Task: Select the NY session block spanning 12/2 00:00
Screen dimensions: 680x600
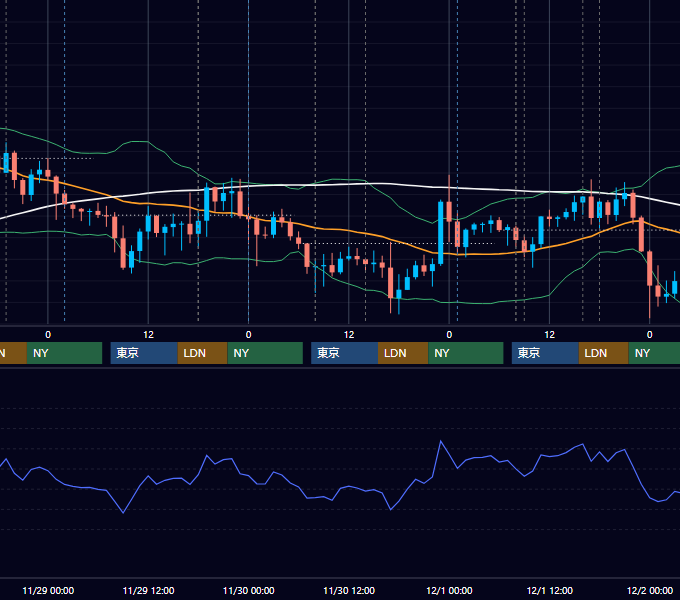Action: click(x=654, y=353)
